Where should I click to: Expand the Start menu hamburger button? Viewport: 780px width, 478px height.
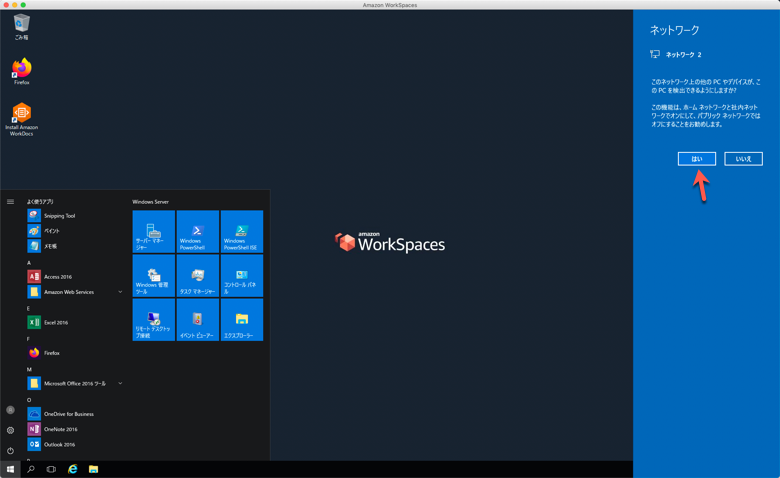point(10,201)
